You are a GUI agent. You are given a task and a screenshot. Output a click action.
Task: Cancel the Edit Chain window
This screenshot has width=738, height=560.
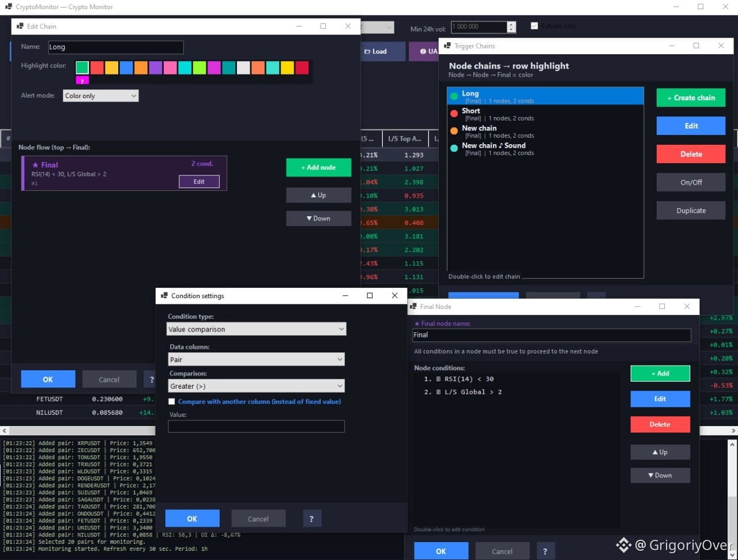[109, 379]
